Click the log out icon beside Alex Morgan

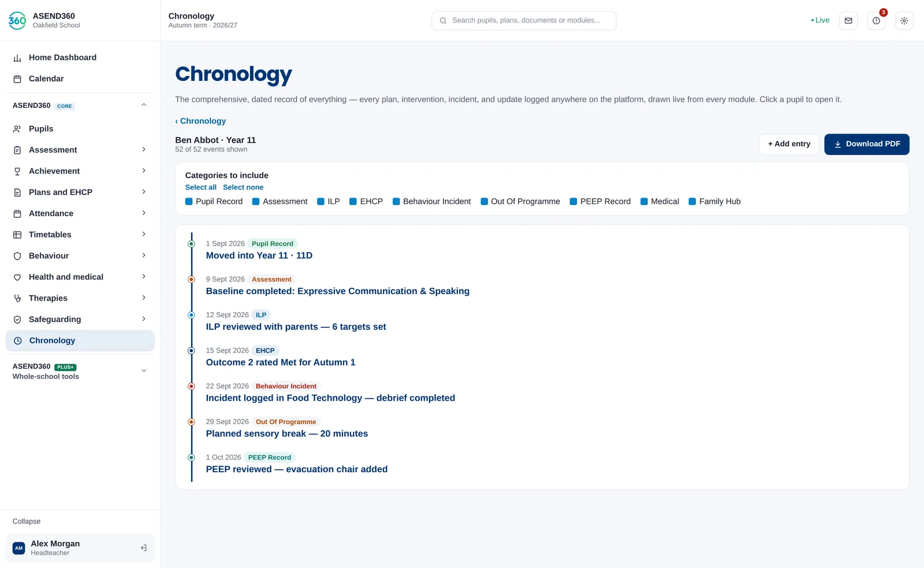tap(144, 548)
